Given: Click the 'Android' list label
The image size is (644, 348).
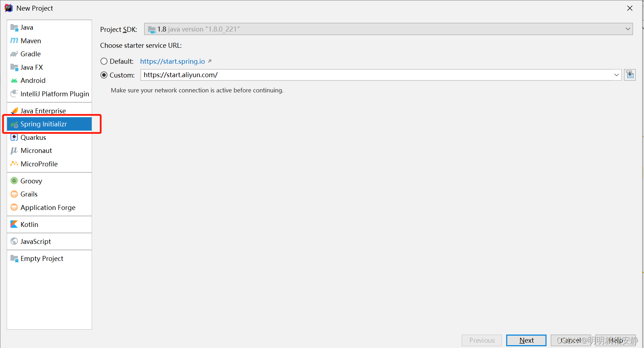Looking at the screenshot, I should tap(33, 80).
